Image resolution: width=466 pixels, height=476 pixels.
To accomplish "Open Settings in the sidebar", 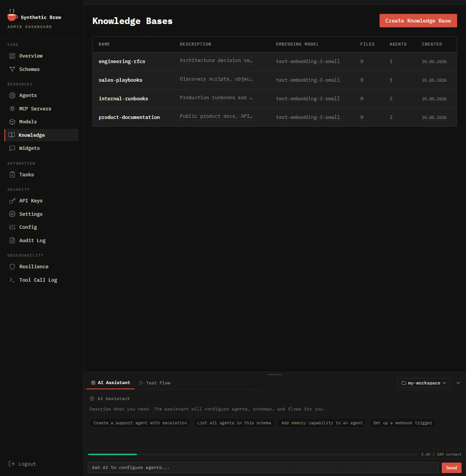I will click(x=42, y=214).
